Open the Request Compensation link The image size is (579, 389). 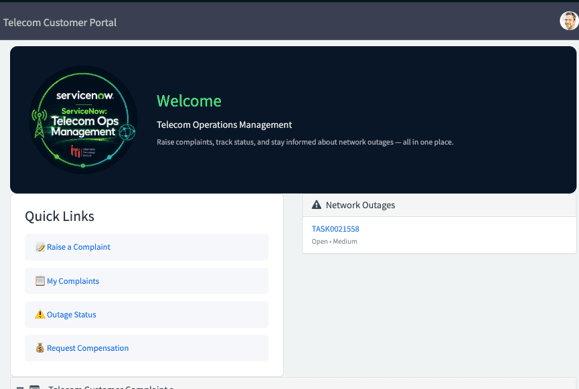(x=88, y=348)
